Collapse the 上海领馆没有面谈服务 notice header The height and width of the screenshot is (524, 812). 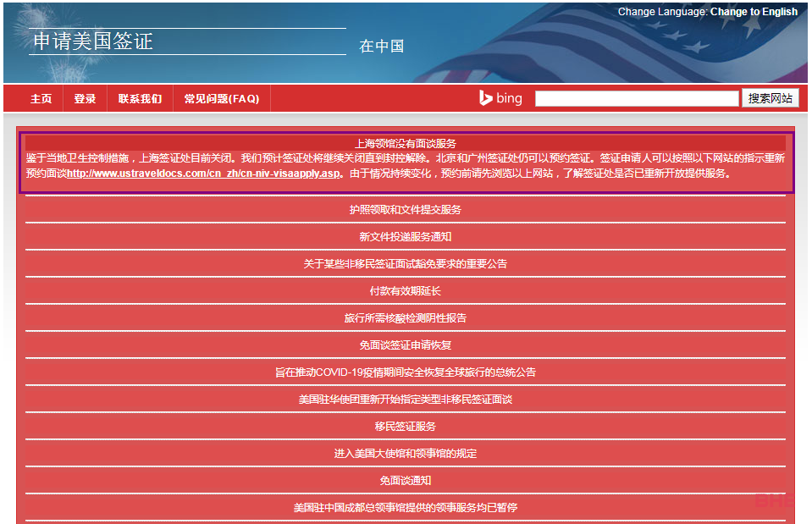(406, 143)
